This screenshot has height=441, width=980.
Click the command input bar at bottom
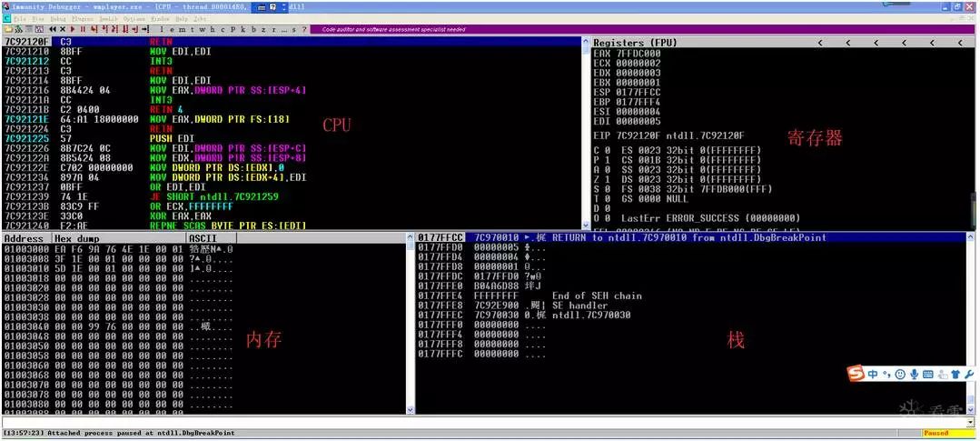(488, 422)
